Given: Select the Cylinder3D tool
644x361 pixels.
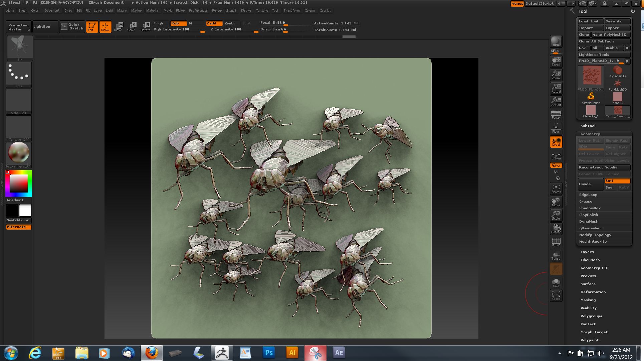Looking at the screenshot, I should 618,72.
